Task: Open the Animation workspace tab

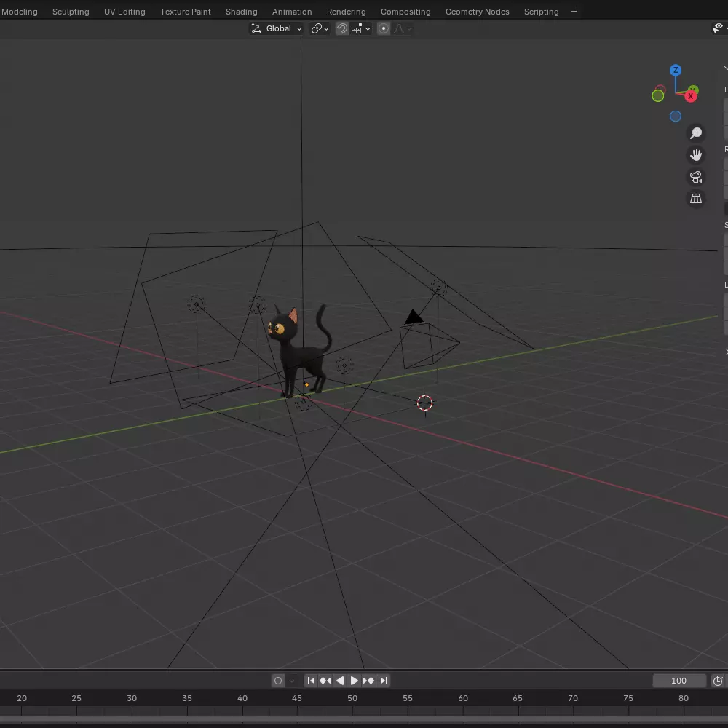Action: (x=292, y=12)
